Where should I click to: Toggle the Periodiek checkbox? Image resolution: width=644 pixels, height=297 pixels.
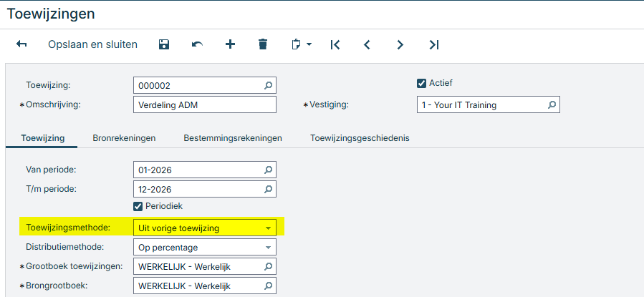138,206
